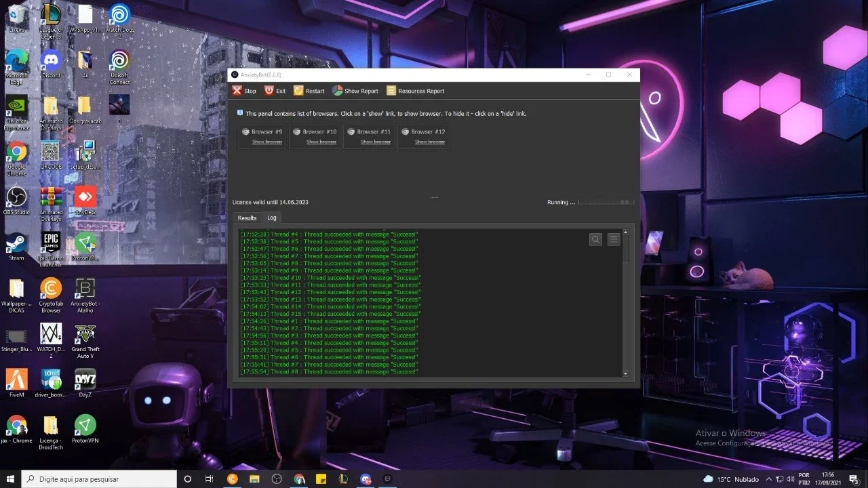Screen dimensions: 868x488
Task: Open the log panel menu icon
Action: (x=614, y=239)
